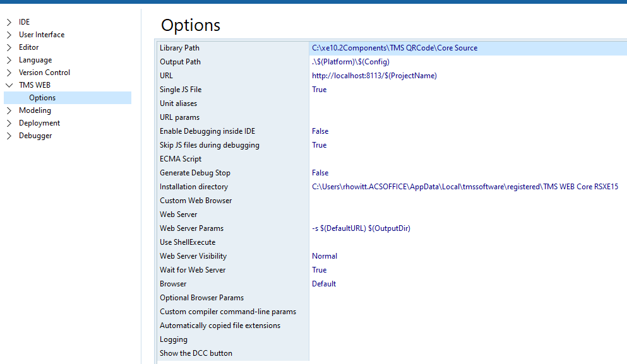Select the Deployment tree item
Viewport: 627px width, 364px height.
click(39, 123)
